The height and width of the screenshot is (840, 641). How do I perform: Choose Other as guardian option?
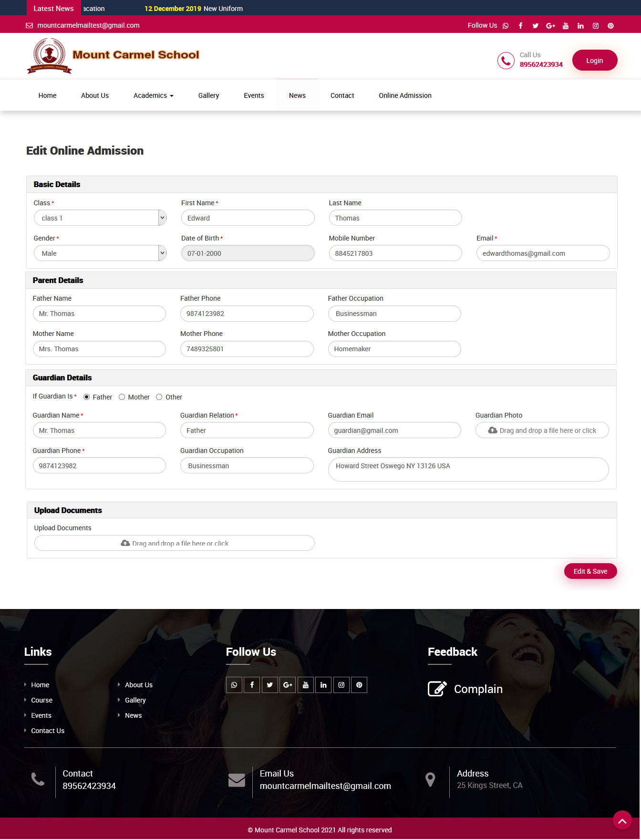click(159, 397)
